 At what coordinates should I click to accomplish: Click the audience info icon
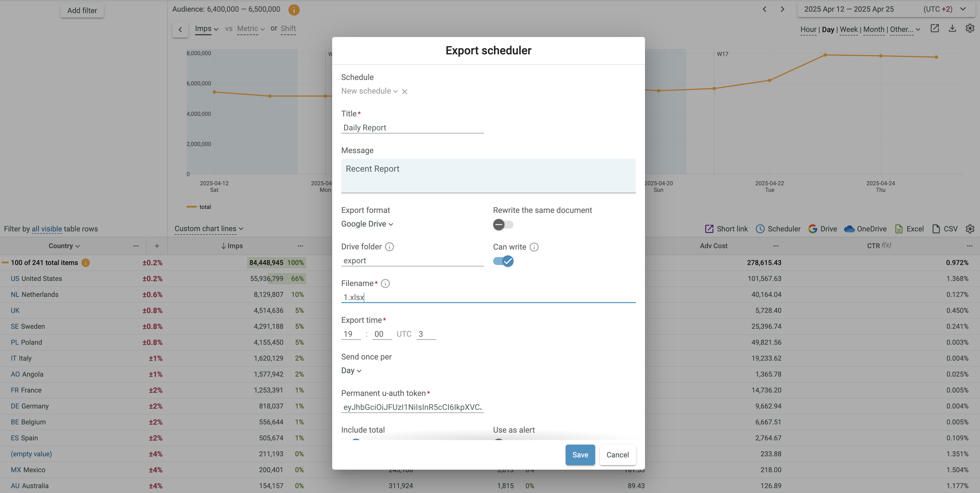(x=294, y=9)
